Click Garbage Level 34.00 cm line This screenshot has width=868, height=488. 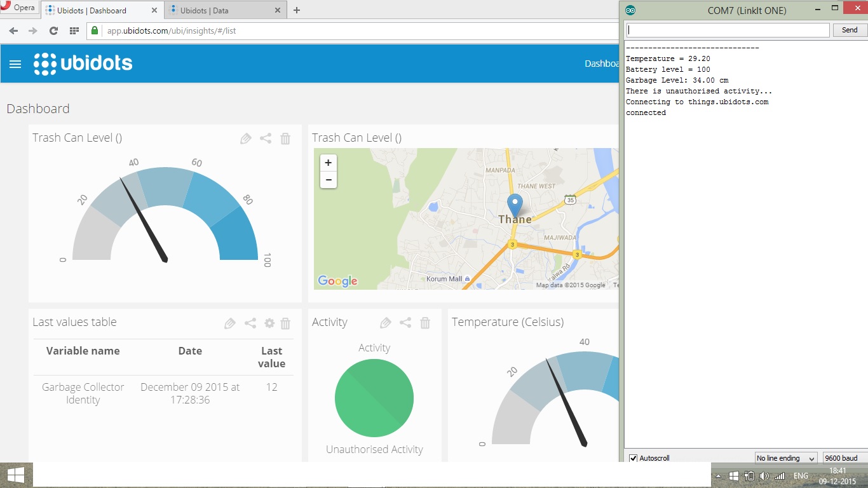click(x=677, y=80)
